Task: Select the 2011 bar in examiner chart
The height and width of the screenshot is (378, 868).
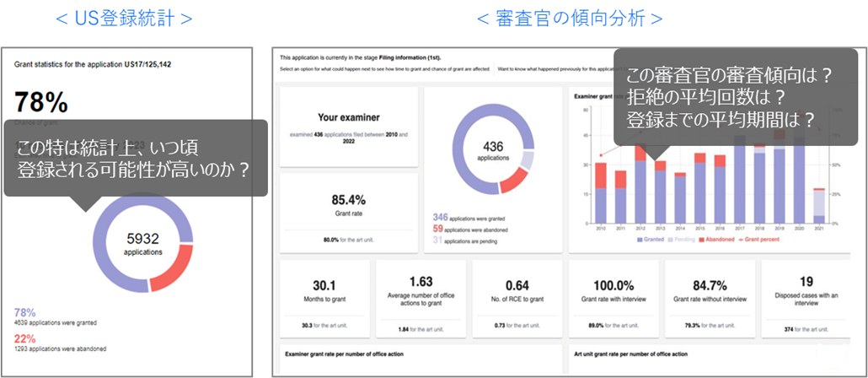Action: (x=620, y=197)
